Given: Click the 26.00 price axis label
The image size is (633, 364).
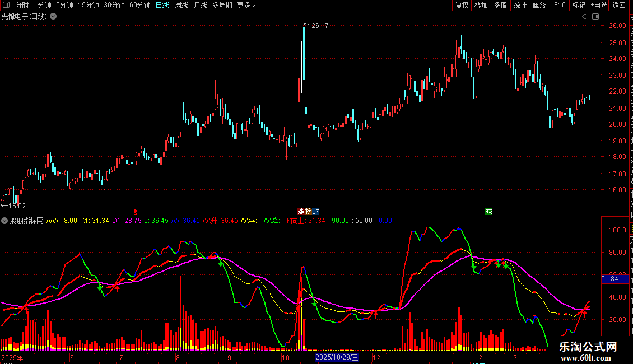Looking at the screenshot, I should click(617, 25).
